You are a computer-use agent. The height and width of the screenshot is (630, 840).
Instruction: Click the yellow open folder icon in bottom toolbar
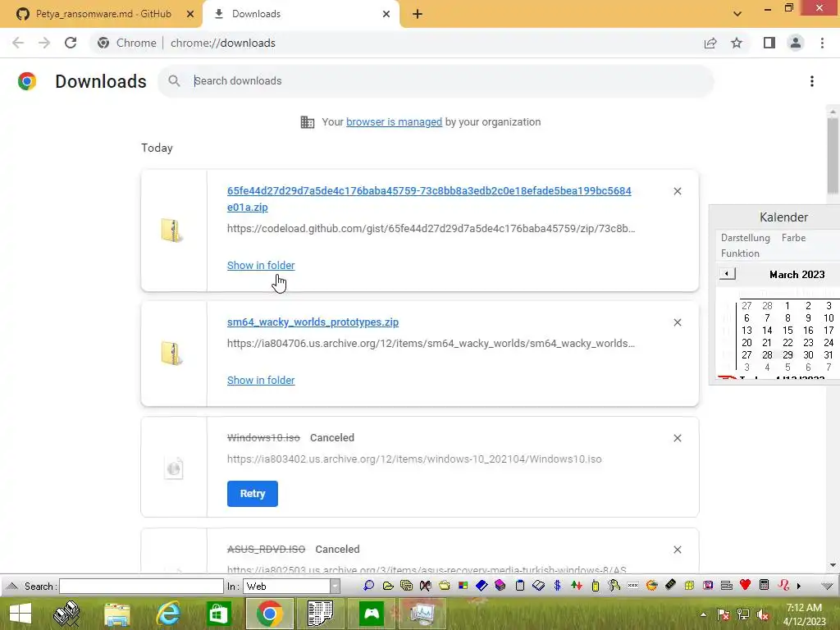[x=388, y=586]
